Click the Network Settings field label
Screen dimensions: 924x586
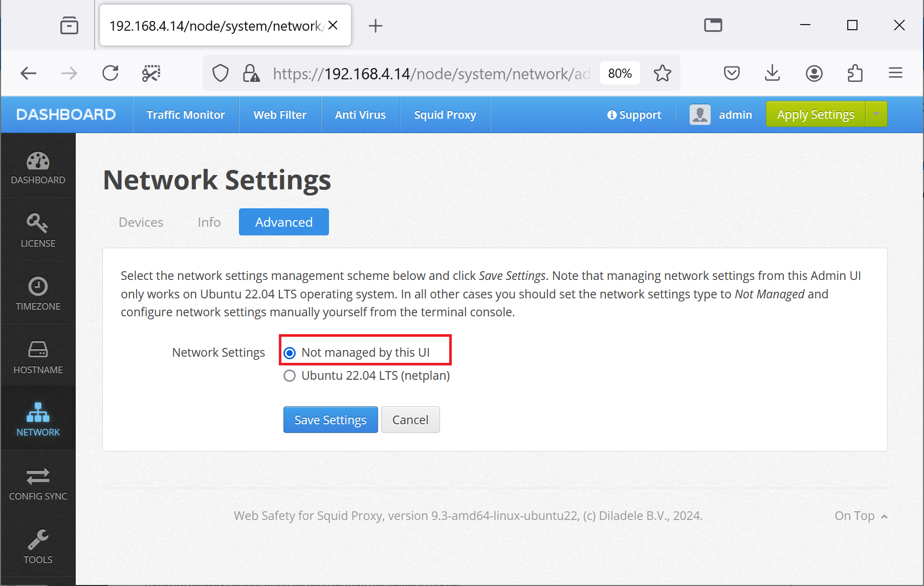[x=218, y=353]
